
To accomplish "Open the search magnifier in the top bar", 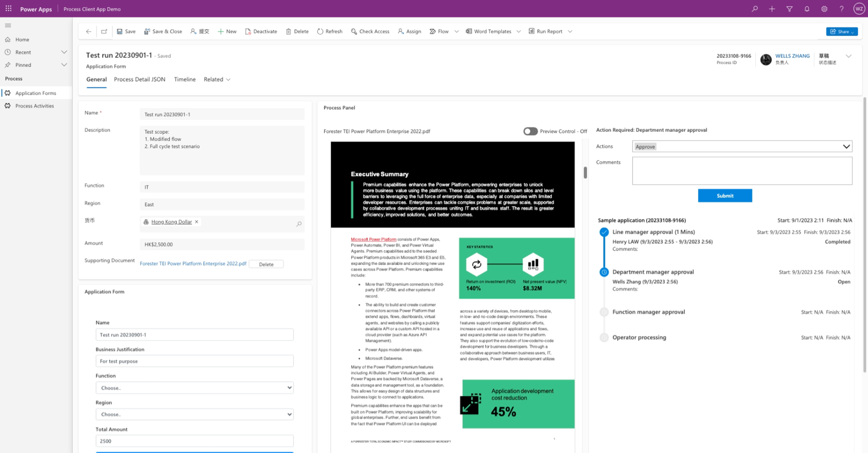I will pyautogui.click(x=754, y=8).
